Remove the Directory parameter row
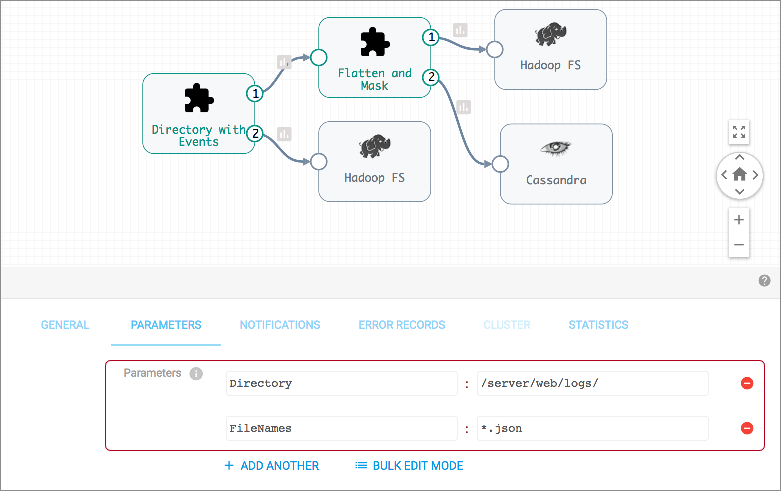This screenshot has width=781, height=491. pyautogui.click(x=746, y=383)
